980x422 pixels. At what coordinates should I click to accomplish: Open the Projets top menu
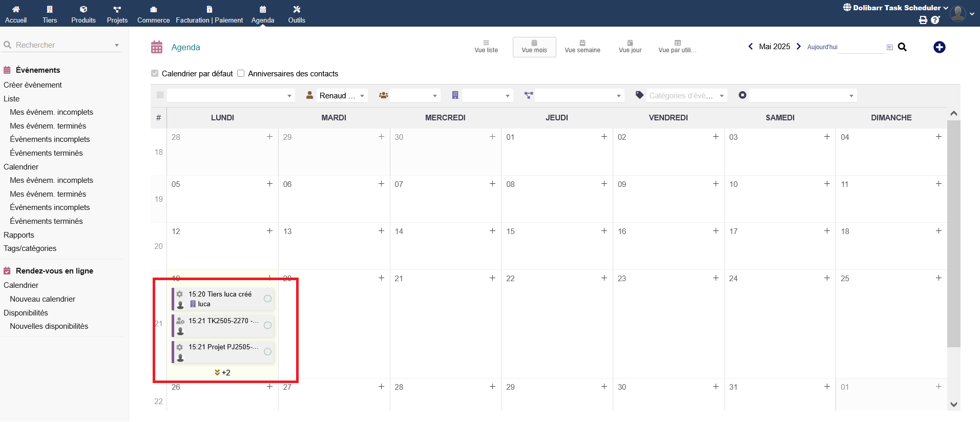click(x=117, y=14)
